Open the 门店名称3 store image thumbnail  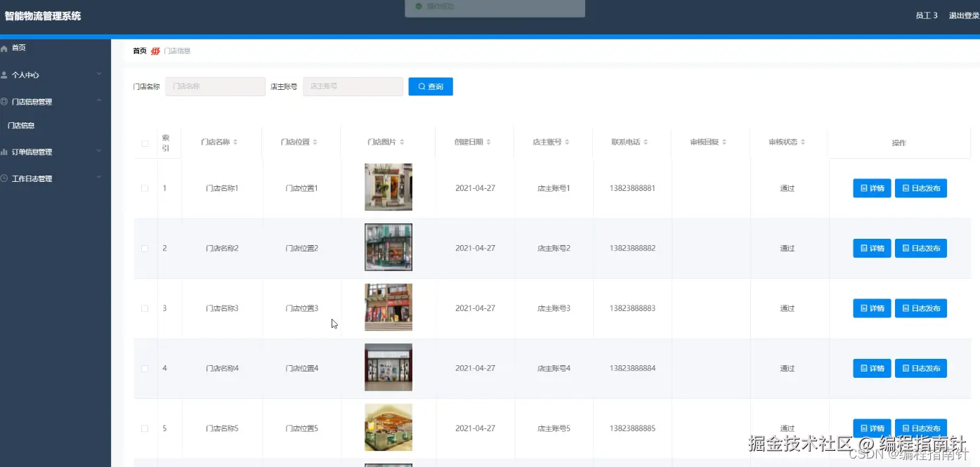(x=388, y=308)
